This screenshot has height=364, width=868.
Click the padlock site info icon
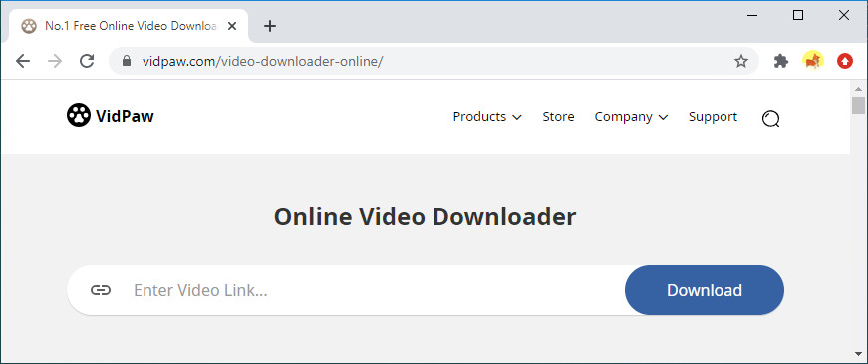pos(127,61)
